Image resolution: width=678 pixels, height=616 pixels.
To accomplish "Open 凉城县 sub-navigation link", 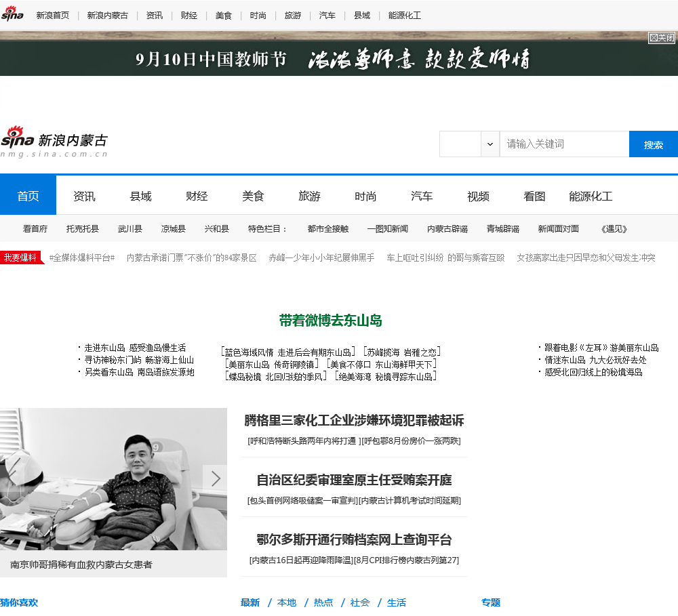I will pyautogui.click(x=174, y=228).
